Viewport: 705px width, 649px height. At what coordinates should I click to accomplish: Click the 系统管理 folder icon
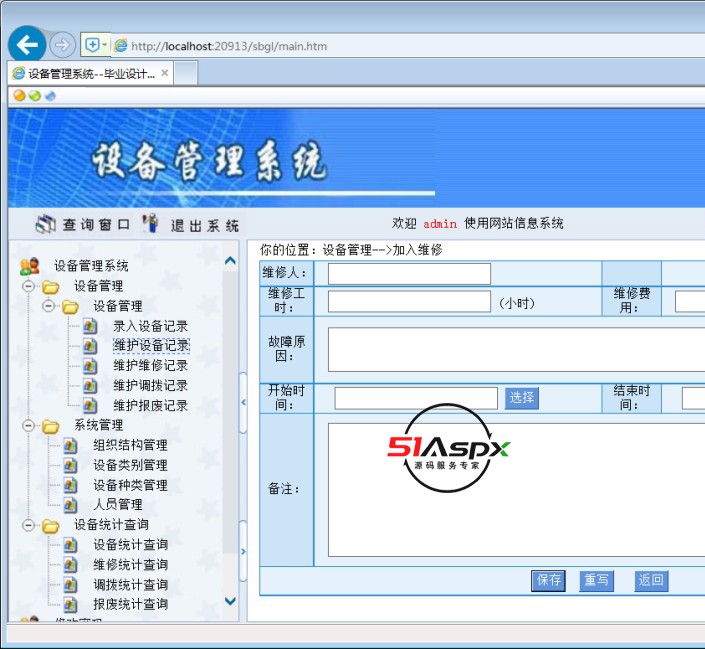pos(50,426)
